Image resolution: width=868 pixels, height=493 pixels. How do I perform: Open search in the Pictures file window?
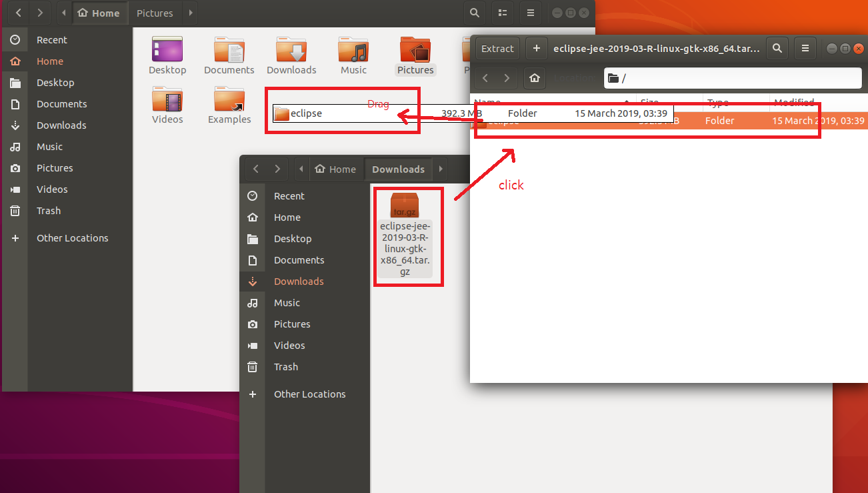point(474,13)
